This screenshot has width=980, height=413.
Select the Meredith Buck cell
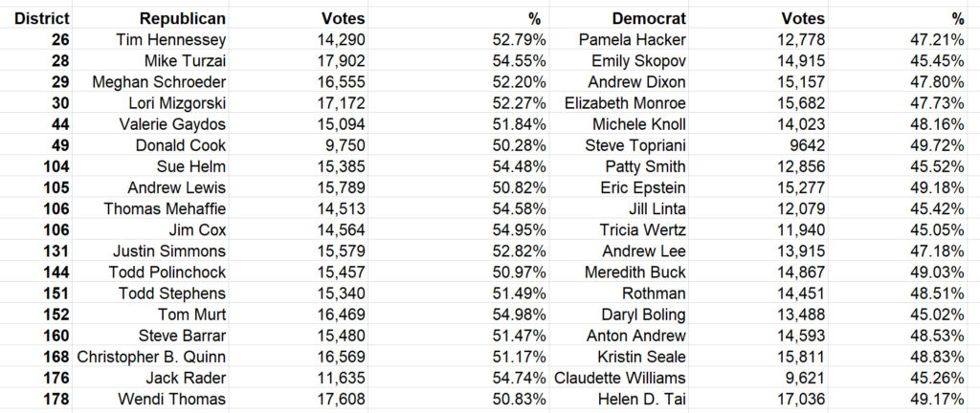619,272
